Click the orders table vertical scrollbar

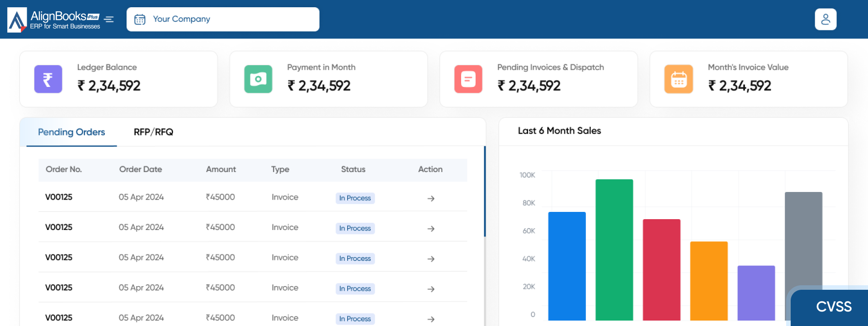[x=485, y=191]
